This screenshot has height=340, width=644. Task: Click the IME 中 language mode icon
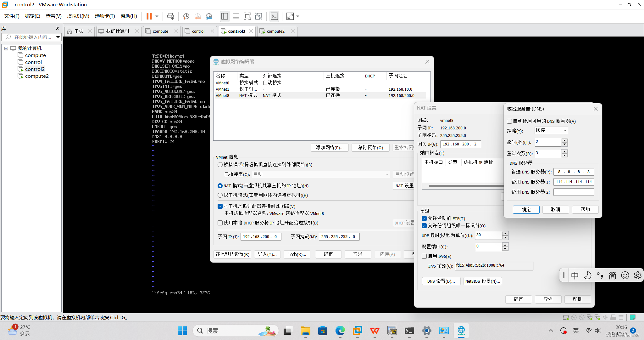(575, 275)
